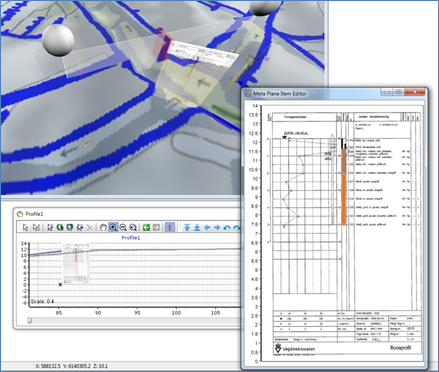
Task: Click the second green globe icon in Profile1 toolbar
Action: 70,227
